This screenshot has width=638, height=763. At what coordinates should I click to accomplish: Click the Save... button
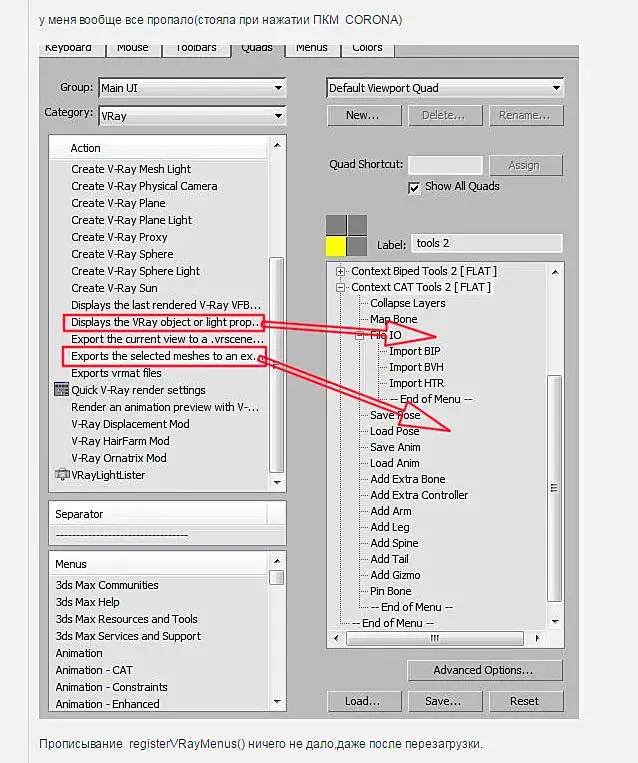click(x=445, y=701)
